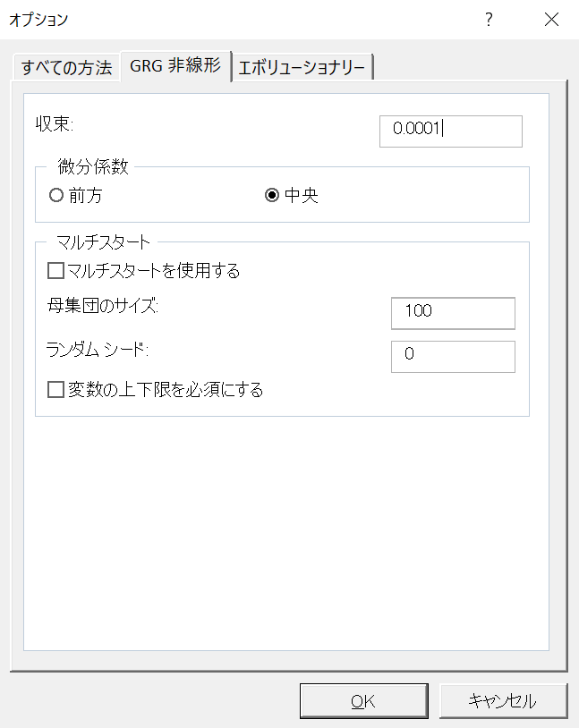Viewport: 579px width, 728px height.
Task: Click the 収束 value input field
Action: click(451, 131)
